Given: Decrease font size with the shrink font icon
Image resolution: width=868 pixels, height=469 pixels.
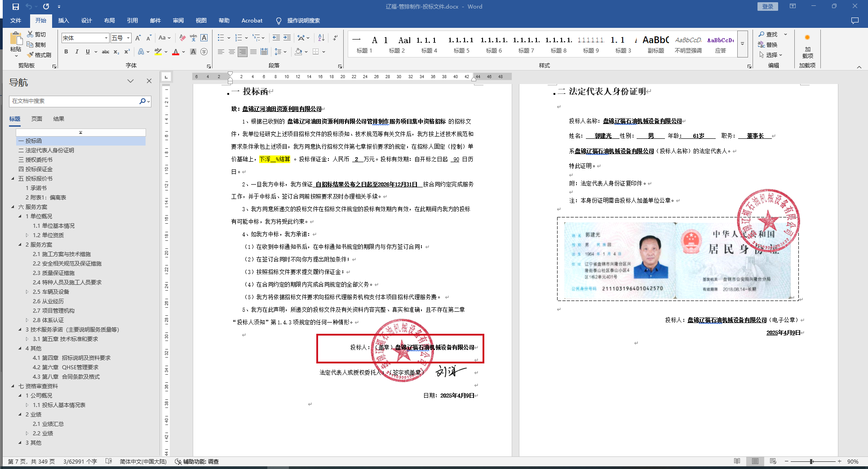Looking at the screenshot, I should point(149,38).
